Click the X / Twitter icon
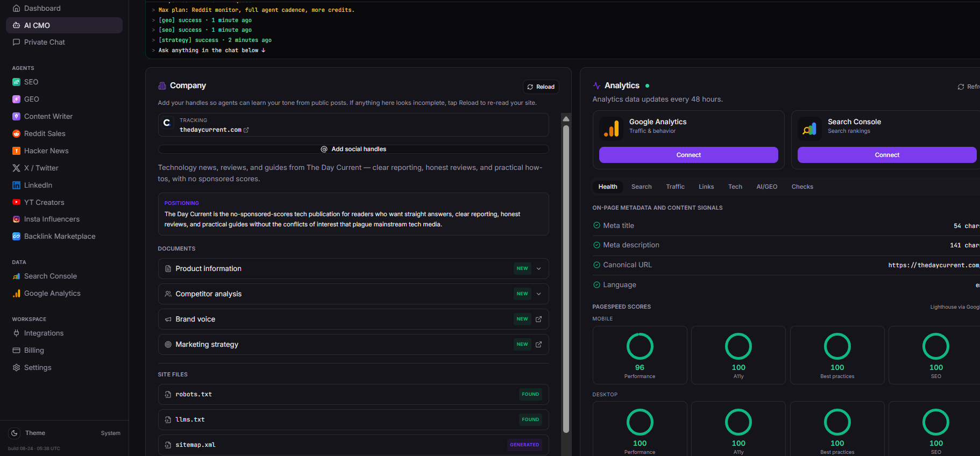 click(16, 168)
